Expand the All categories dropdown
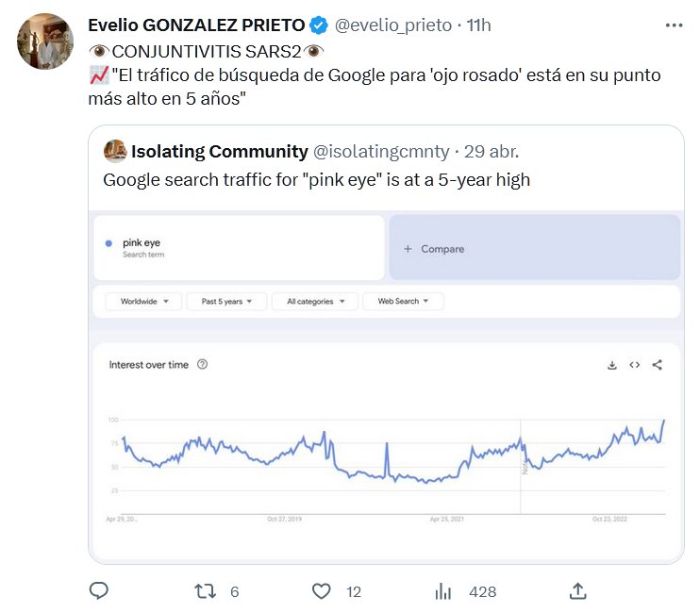This screenshot has height=613, width=700. pos(315,302)
